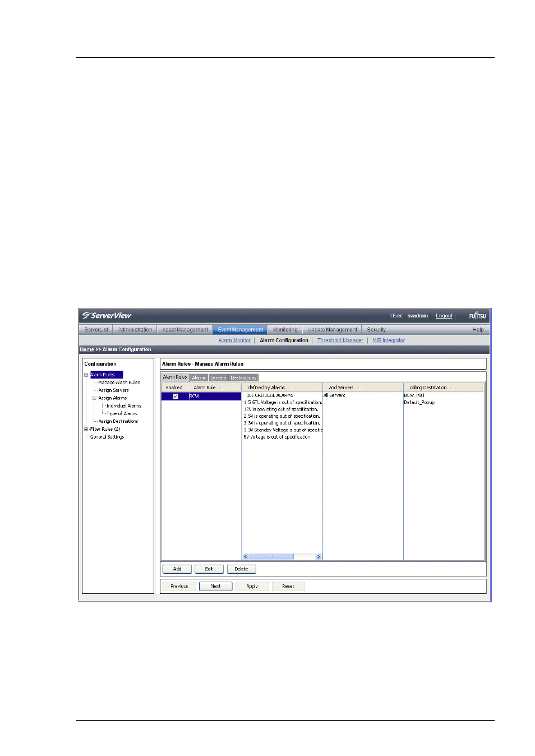
Task: Click the ServerView logo
Action: point(107,316)
